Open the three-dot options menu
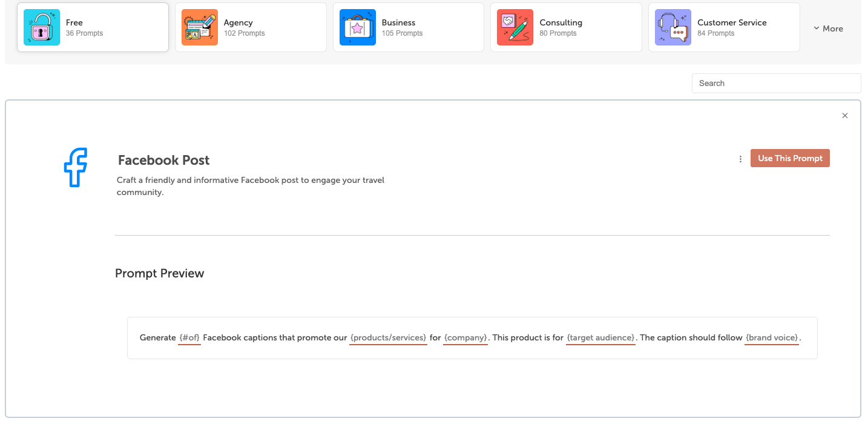This screenshot has width=868, height=424. pyautogui.click(x=740, y=159)
